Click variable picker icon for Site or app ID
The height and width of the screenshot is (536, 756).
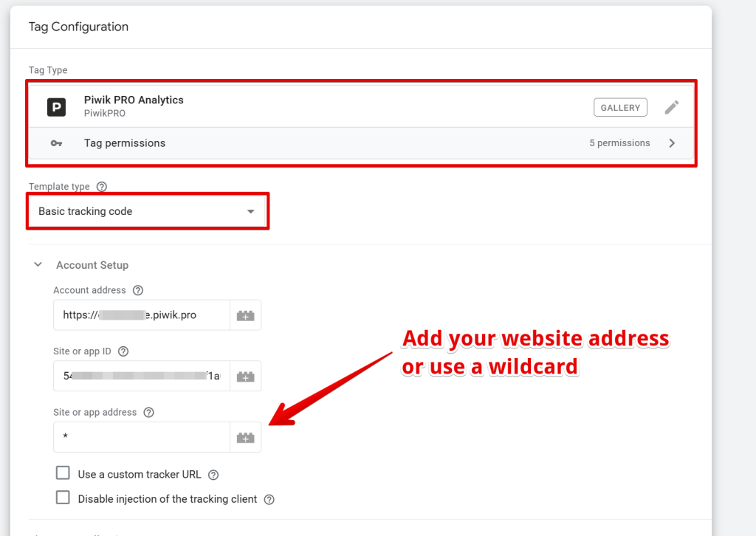[245, 377]
